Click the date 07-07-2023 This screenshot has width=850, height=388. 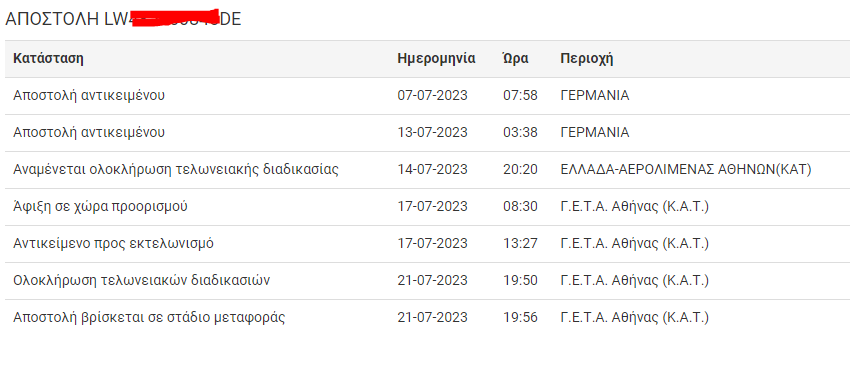(x=432, y=95)
